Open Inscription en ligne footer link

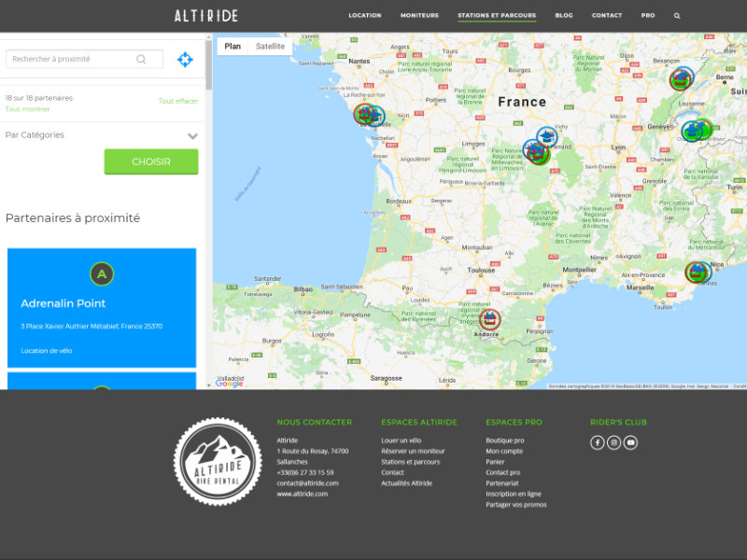[x=514, y=494]
